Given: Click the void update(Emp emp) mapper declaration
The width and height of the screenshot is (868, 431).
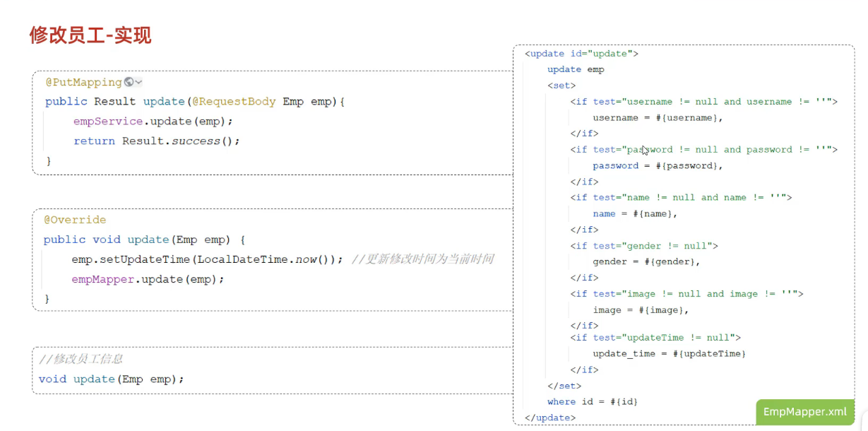Looking at the screenshot, I should (x=111, y=379).
